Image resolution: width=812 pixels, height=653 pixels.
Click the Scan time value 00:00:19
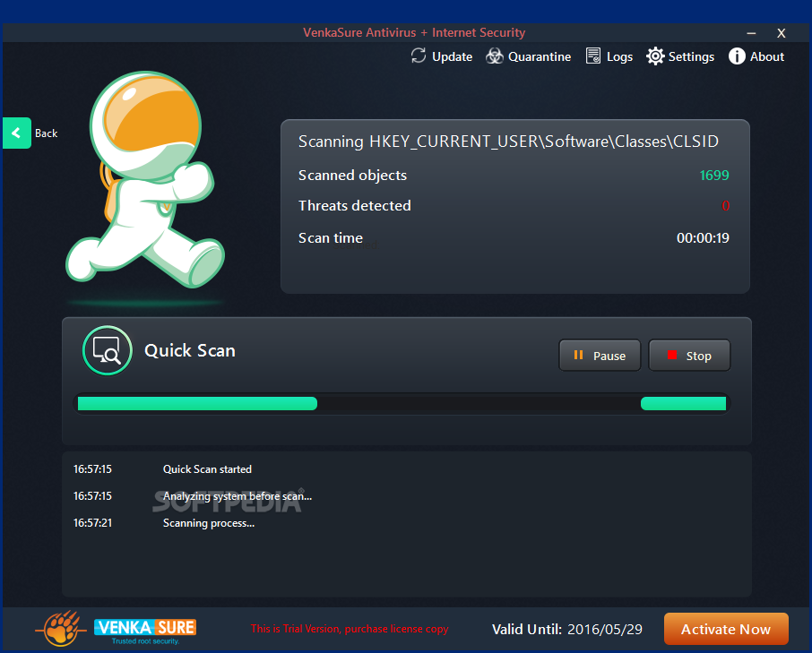(703, 238)
